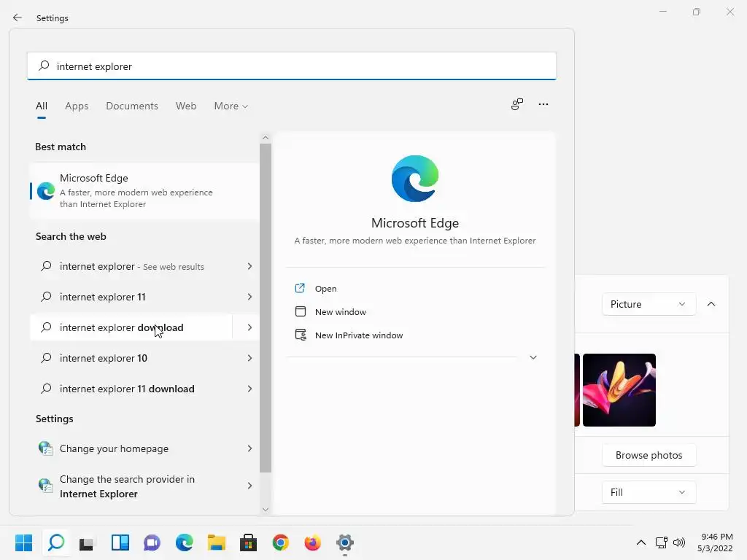Expand arrow next to 'internet explorer 11' suggestion
Viewport: 747px width, 560px height.
tap(249, 297)
